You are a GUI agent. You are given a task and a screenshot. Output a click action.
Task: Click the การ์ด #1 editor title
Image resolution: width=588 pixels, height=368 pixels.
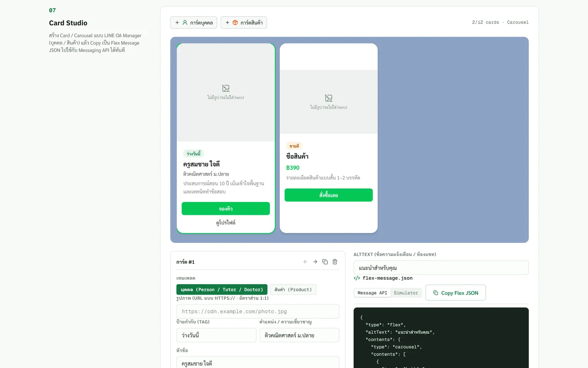[186, 262]
